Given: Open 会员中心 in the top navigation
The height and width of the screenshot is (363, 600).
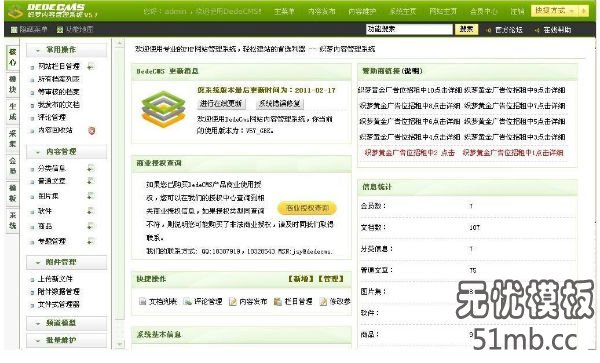Looking at the screenshot, I should point(484,12).
